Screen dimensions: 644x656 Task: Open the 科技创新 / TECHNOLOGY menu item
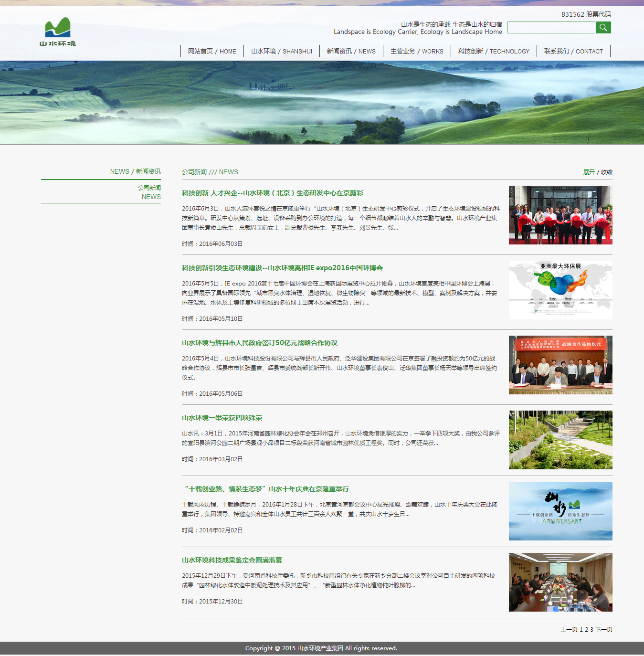click(494, 51)
